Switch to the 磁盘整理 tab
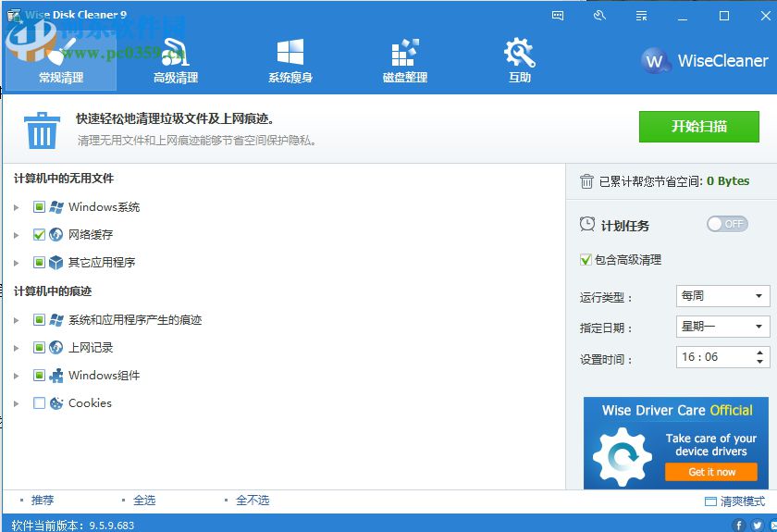Viewport: 777px width, 532px height. pos(405,61)
